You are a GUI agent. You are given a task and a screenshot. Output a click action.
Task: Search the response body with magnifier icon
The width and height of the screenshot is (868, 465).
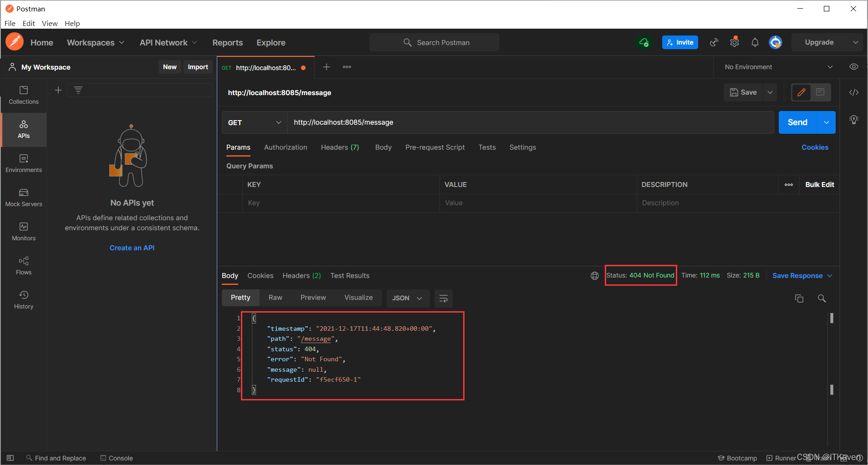click(x=822, y=298)
